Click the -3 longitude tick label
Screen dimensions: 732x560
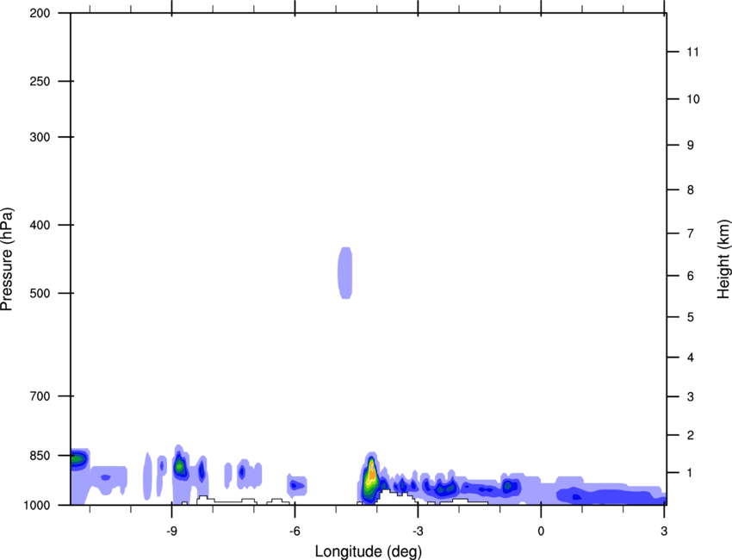point(418,531)
